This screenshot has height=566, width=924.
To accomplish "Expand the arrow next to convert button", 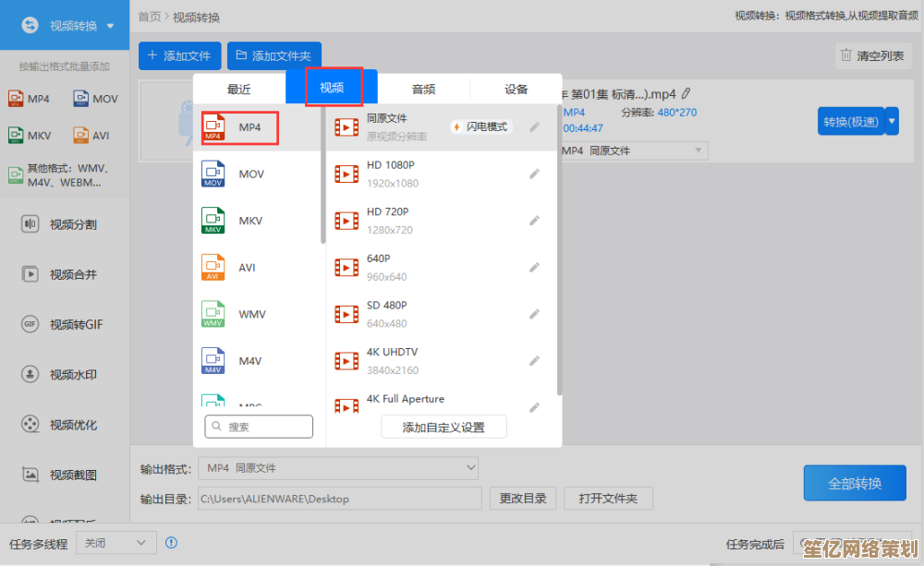I will (892, 121).
